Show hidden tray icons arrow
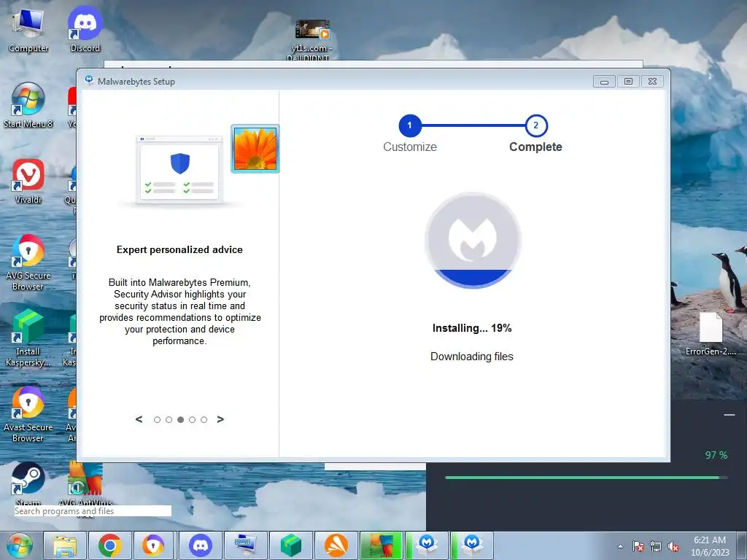The width and height of the screenshot is (747, 560). 620,546
